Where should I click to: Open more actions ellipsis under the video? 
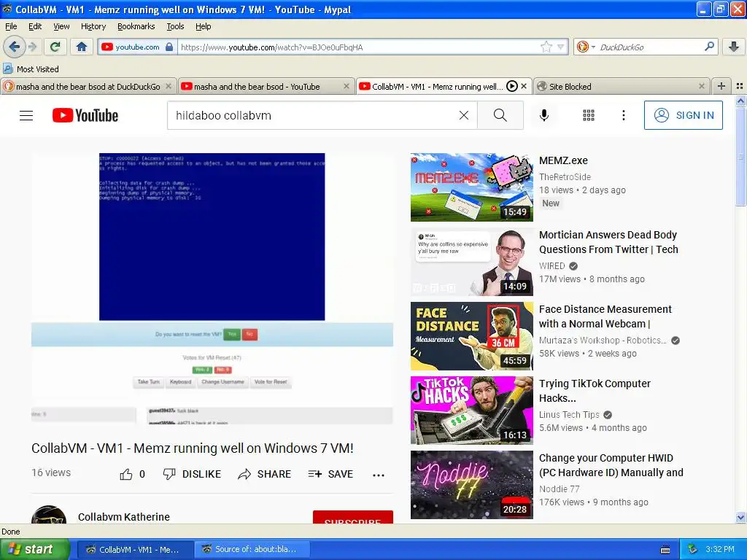(x=379, y=475)
